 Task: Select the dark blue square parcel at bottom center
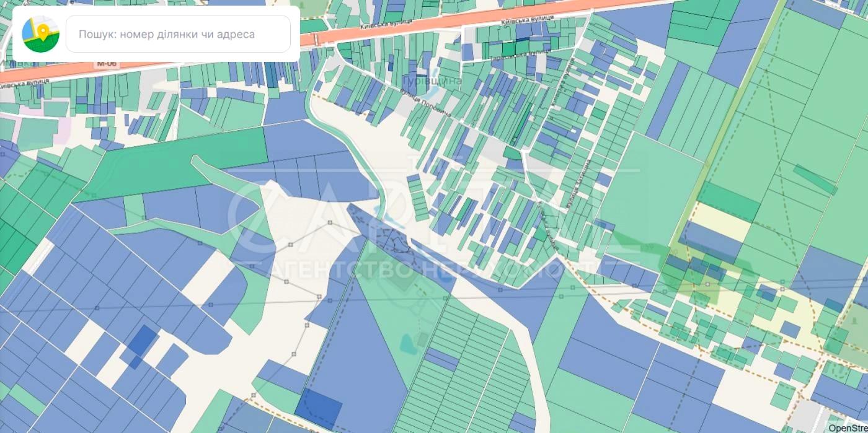coord(319,408)
